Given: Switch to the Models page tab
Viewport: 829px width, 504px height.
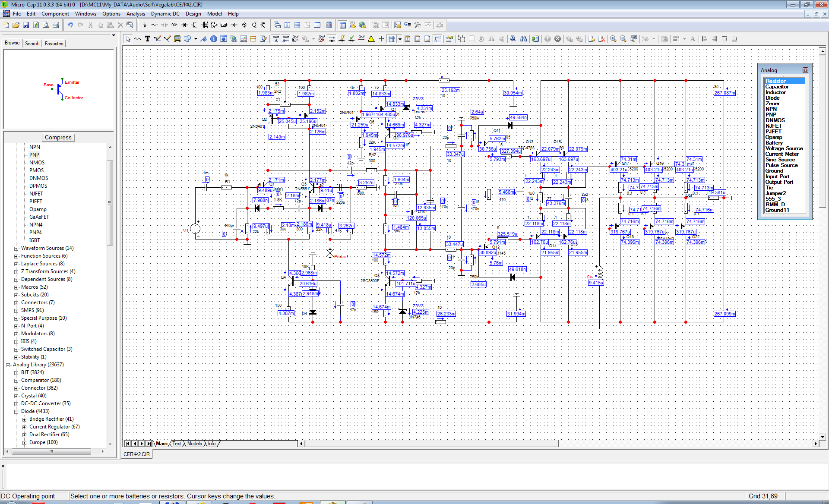Looking at the screenshot, I should (x=194, y=444).
